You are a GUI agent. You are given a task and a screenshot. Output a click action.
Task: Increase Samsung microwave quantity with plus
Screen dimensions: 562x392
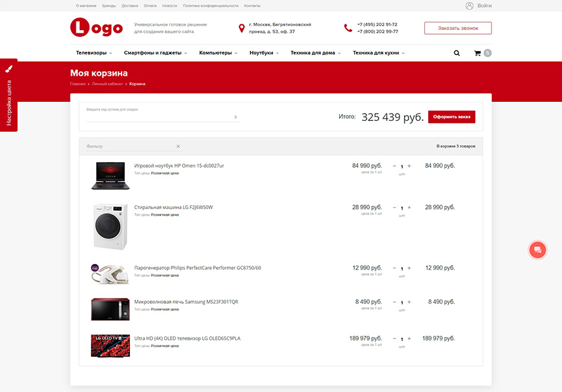pyautogui.click(x=409, y=302)
